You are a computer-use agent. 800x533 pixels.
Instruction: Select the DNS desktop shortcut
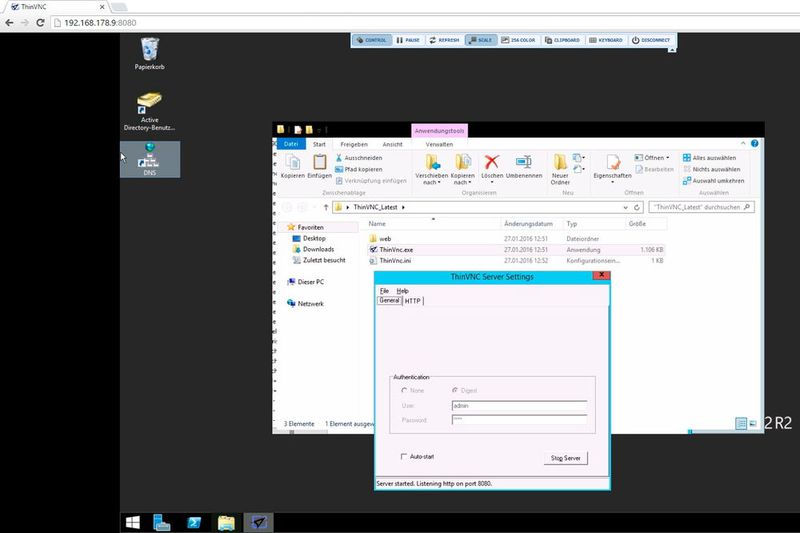[149, 158]
